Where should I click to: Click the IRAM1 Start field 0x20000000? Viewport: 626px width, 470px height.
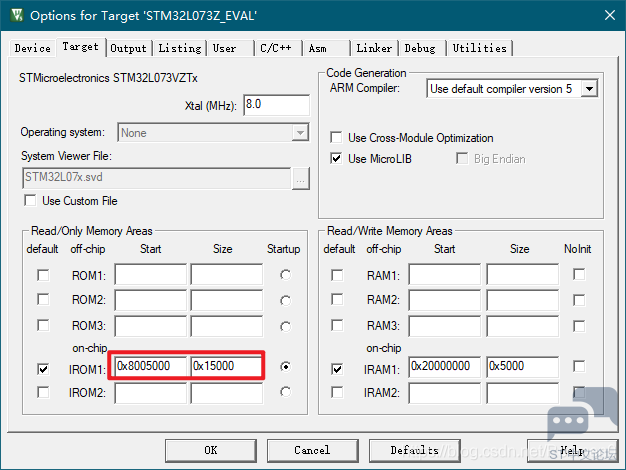(x=445, y=367)
